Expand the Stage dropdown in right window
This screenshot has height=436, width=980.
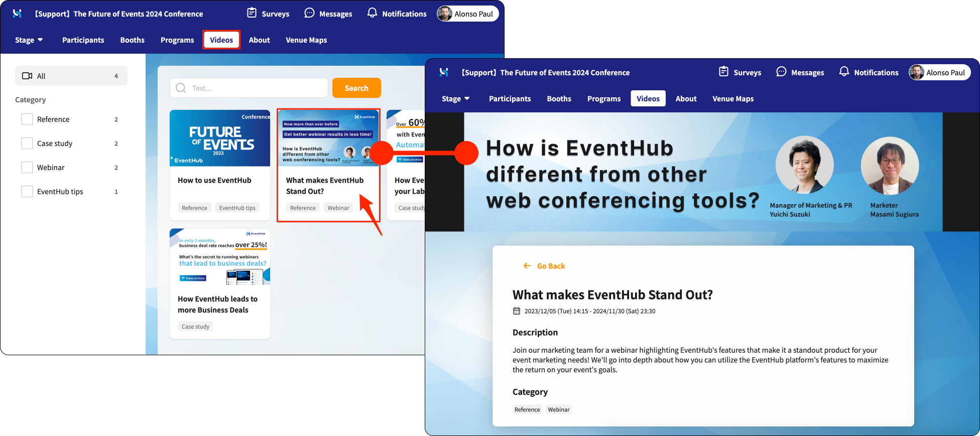click(456, 98)
